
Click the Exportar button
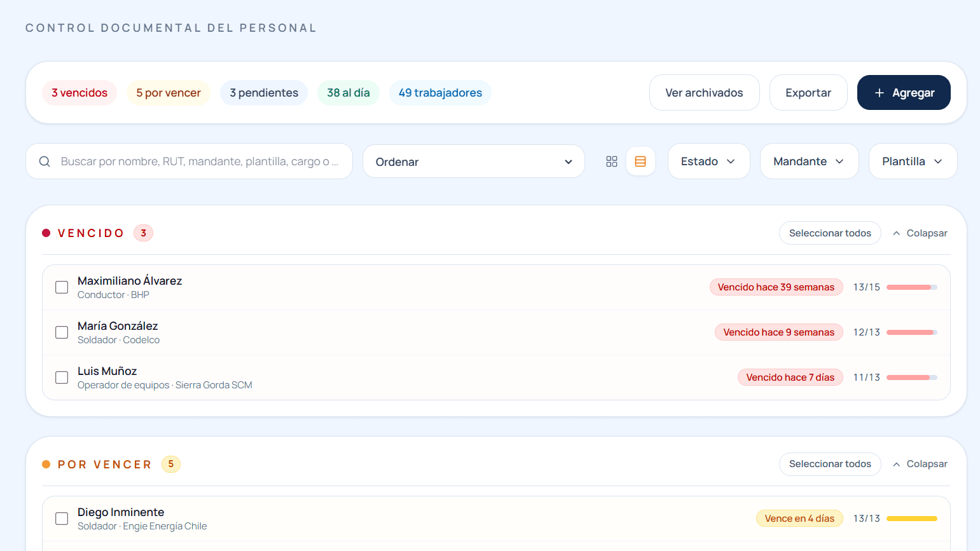808,93
